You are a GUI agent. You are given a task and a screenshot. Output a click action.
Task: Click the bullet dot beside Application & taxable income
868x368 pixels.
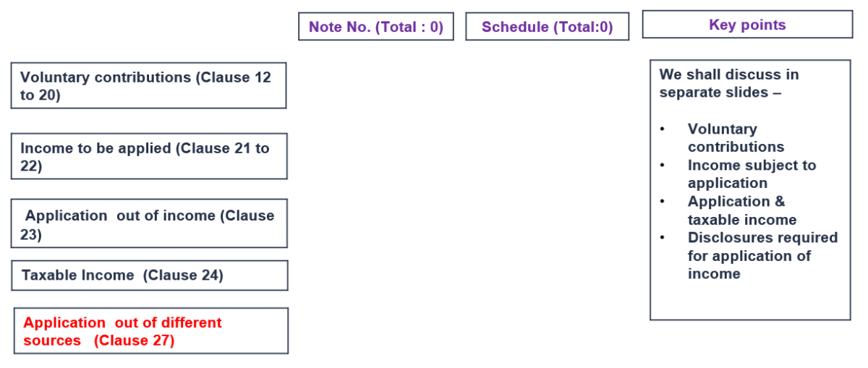(x=662, y=202)
